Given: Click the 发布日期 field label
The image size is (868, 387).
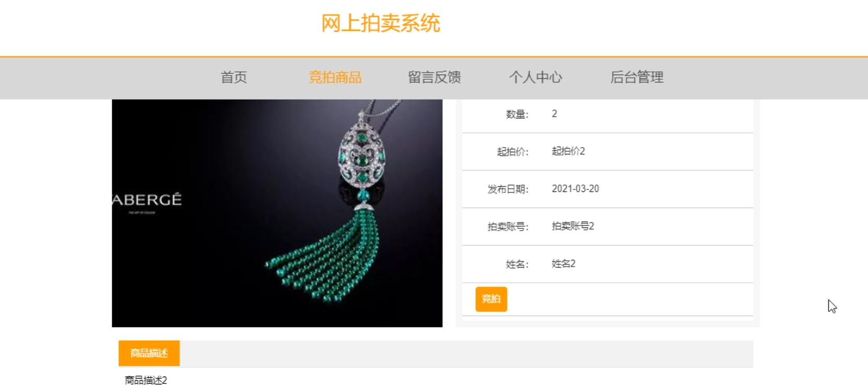Looking at the screenshot, I should click(x=508, y=189).
